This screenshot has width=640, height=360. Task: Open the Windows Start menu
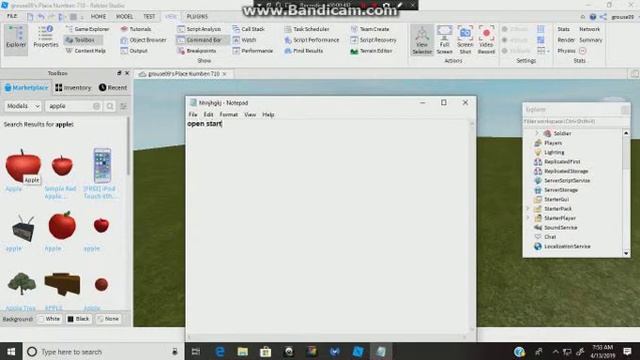coord(11,351)
